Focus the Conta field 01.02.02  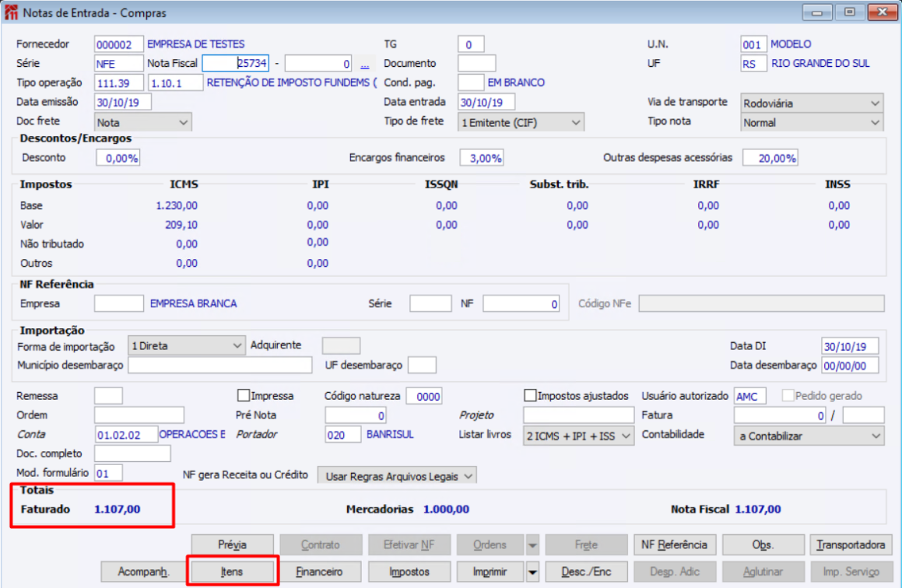point(126,435)
